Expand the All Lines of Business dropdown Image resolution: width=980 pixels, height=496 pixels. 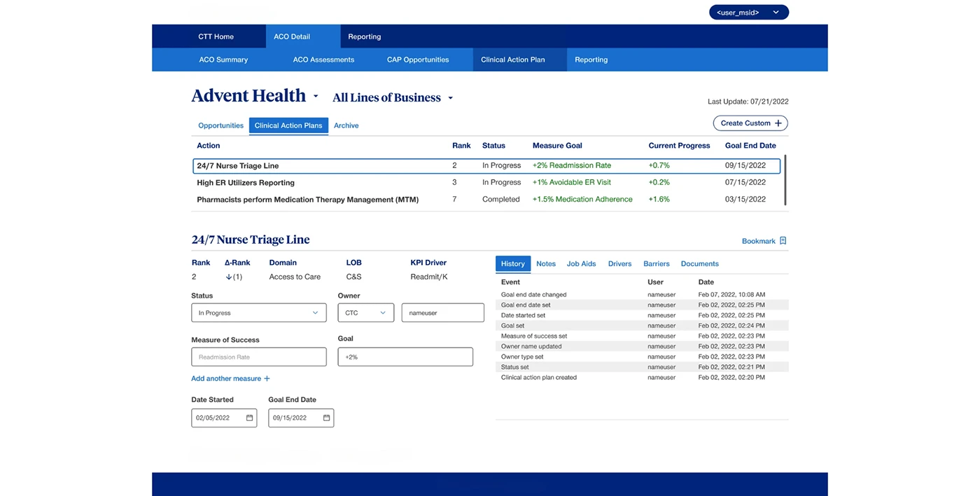point(450,98)
